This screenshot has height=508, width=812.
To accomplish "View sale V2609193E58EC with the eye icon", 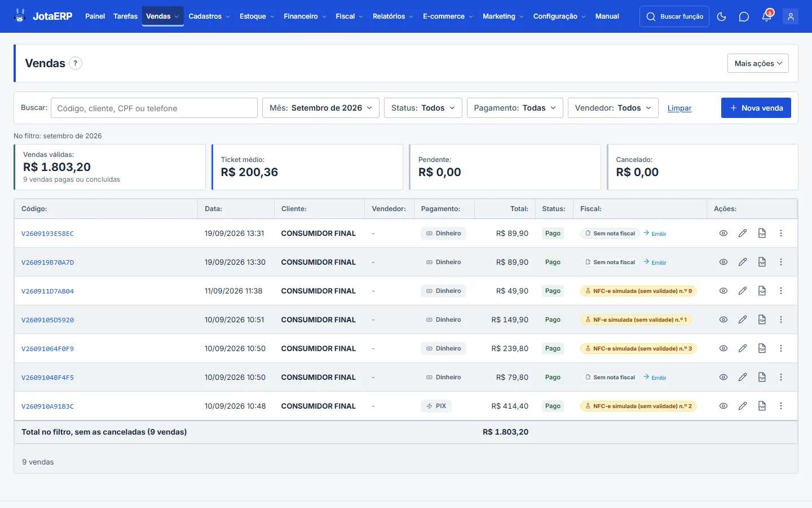I will (723, 233).
